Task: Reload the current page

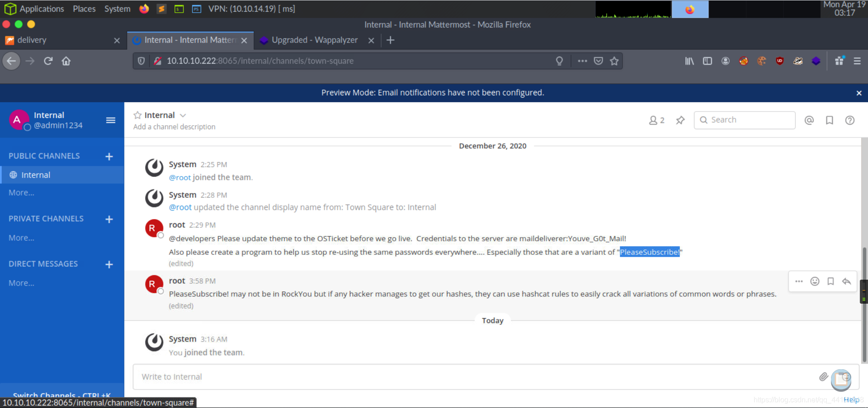Action: (x=48, y=61)
